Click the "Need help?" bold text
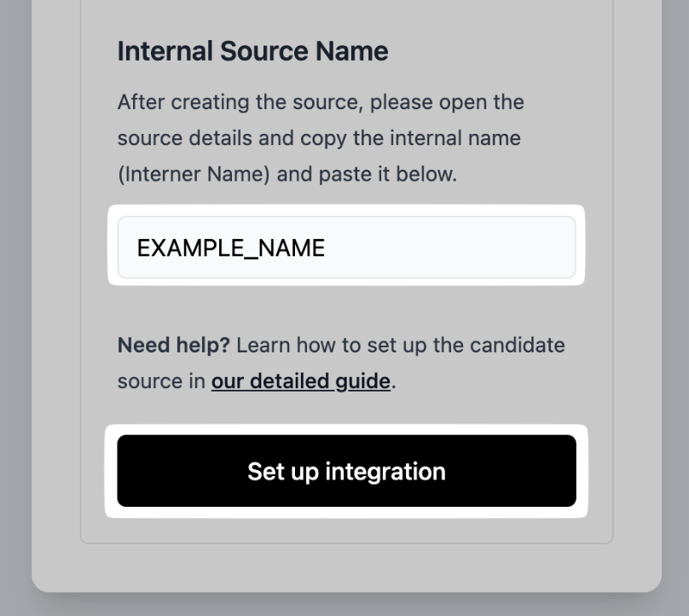 point(173,345)
